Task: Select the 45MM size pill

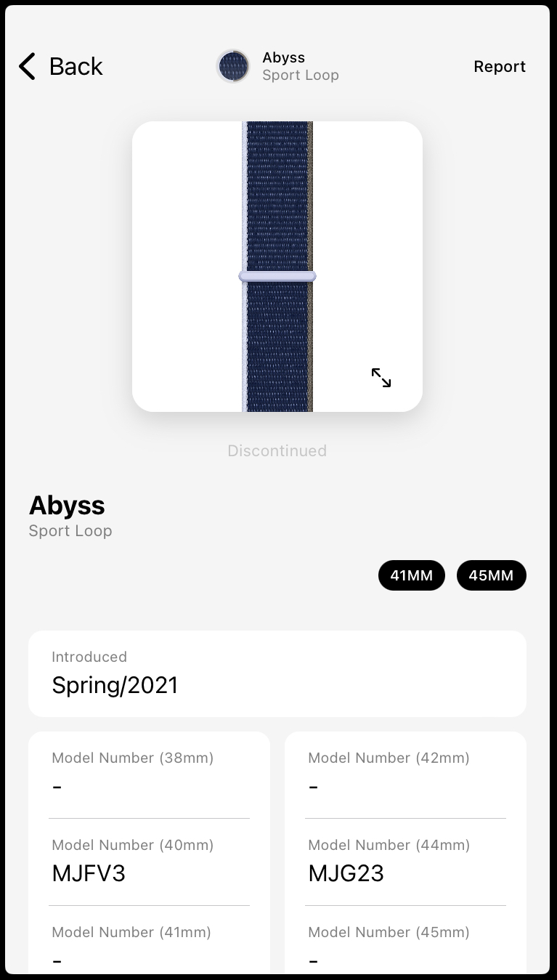Action: (492, 575)
